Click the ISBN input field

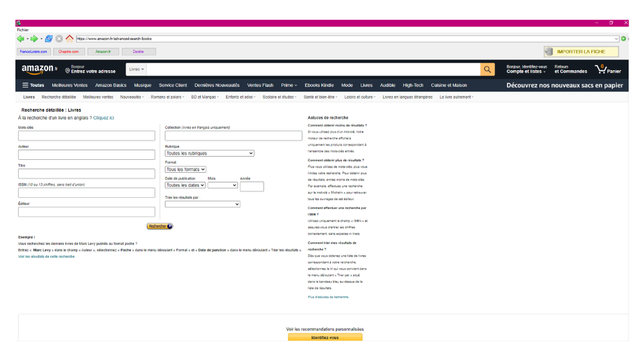point(87,193)
